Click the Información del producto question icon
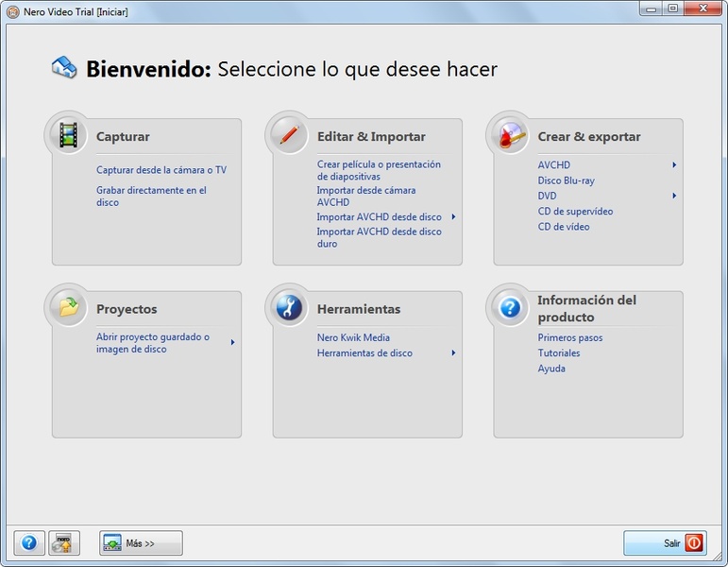728x567 pixels. pos(510,307)
